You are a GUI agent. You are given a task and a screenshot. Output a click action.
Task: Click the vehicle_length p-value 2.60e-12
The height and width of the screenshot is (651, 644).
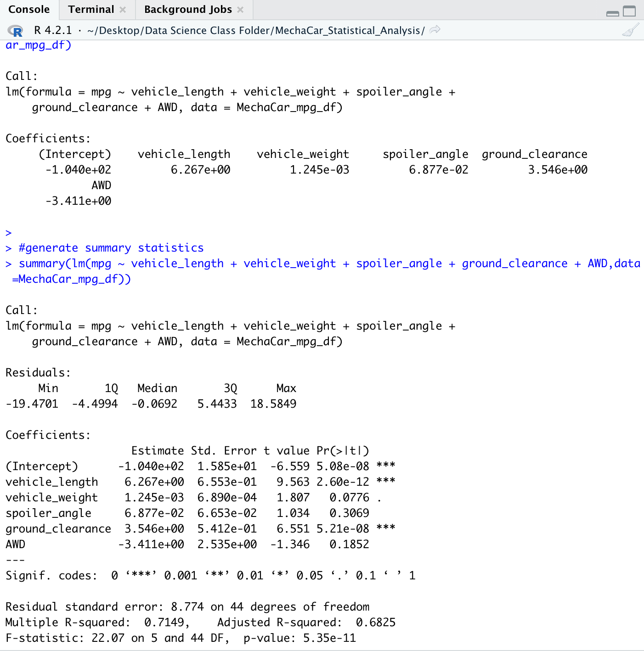pyautogui.click(x=343, y=482)
